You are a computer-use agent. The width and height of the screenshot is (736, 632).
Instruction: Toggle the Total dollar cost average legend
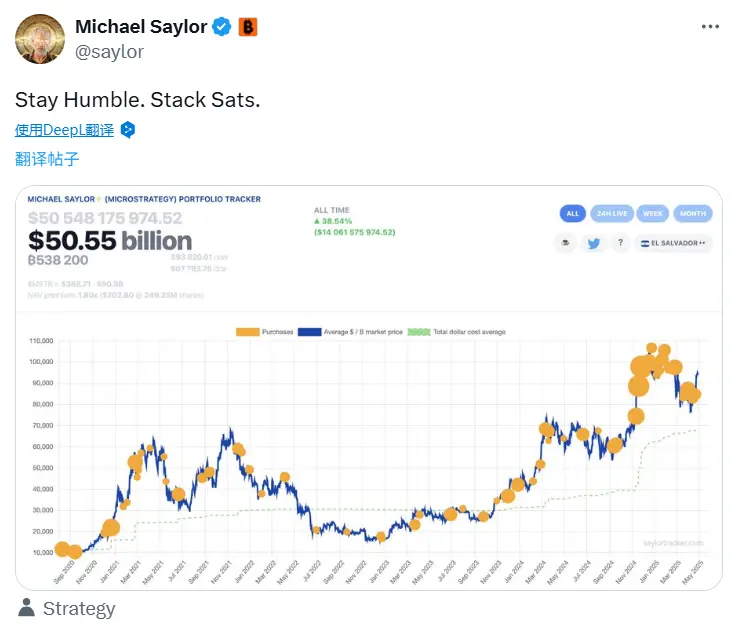pyautogui.click(x=423, y=331)
